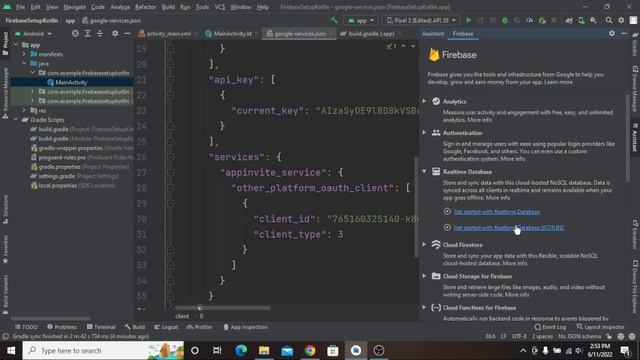Open the Refactor menu

tap(145, 7)
